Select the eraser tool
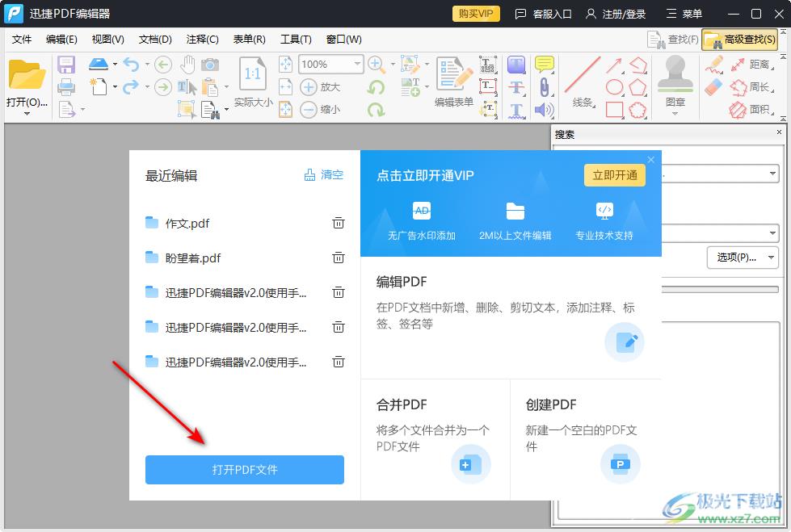 pos(713,86)
